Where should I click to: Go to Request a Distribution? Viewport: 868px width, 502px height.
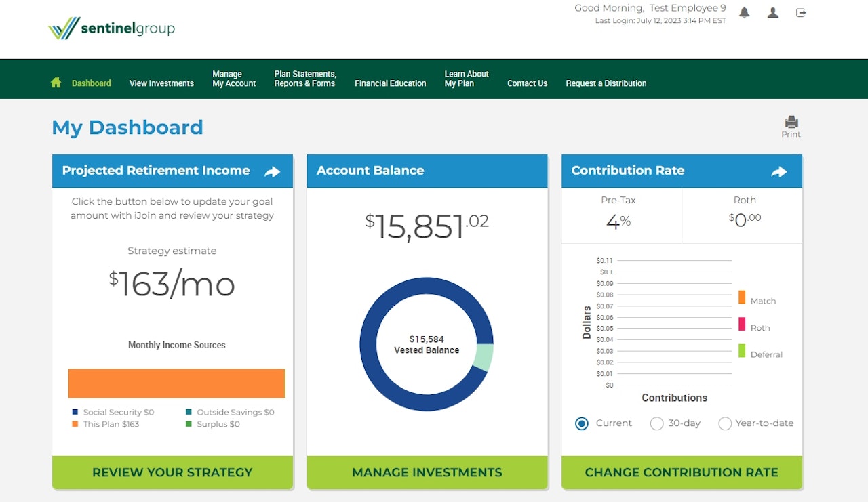pyautogui.click(x=606, y=83)
